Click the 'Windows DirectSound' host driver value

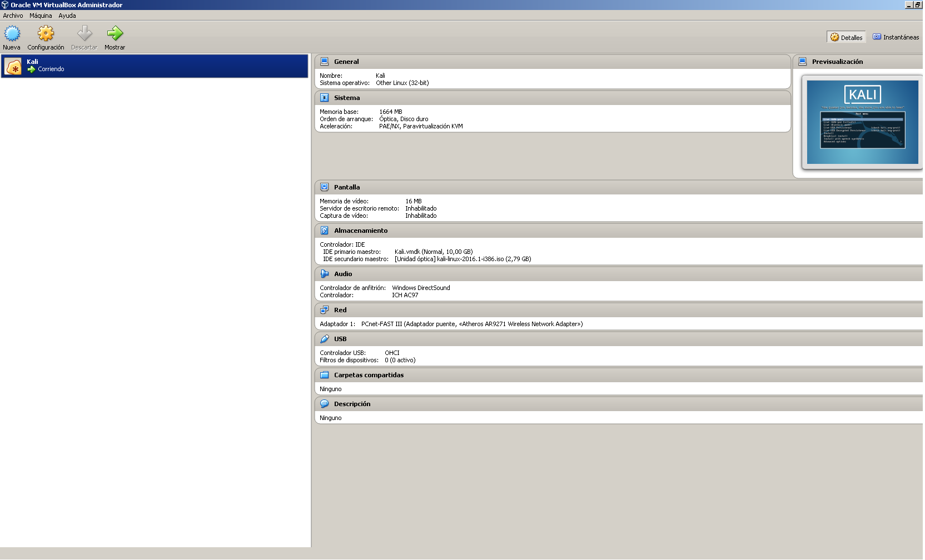tap(421, 288)
